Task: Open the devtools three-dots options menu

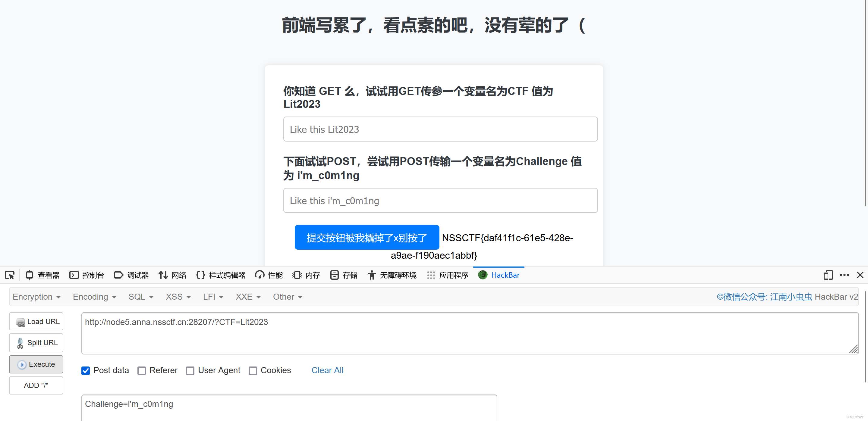Action: tap(844, 275)
